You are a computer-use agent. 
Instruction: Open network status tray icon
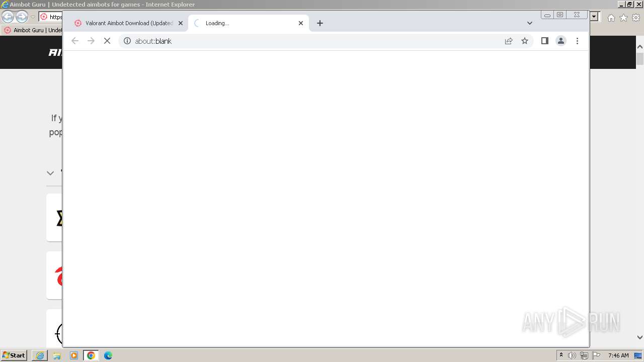[x=584, y=355]
